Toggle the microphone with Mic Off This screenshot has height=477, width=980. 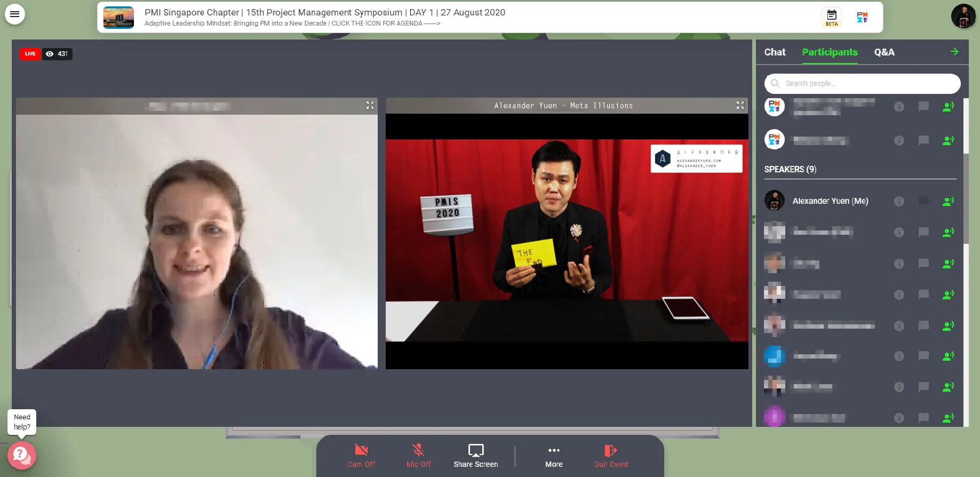[418, 456]
